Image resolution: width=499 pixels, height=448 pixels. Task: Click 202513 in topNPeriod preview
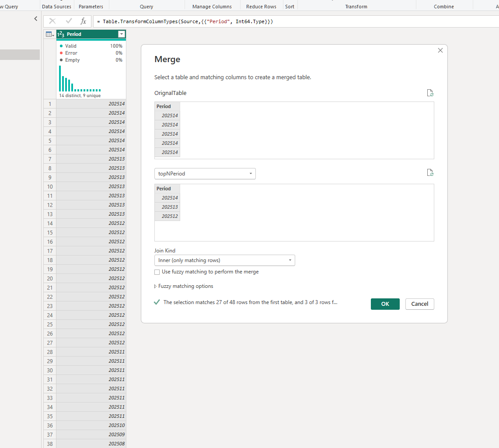tap(167, 207)
